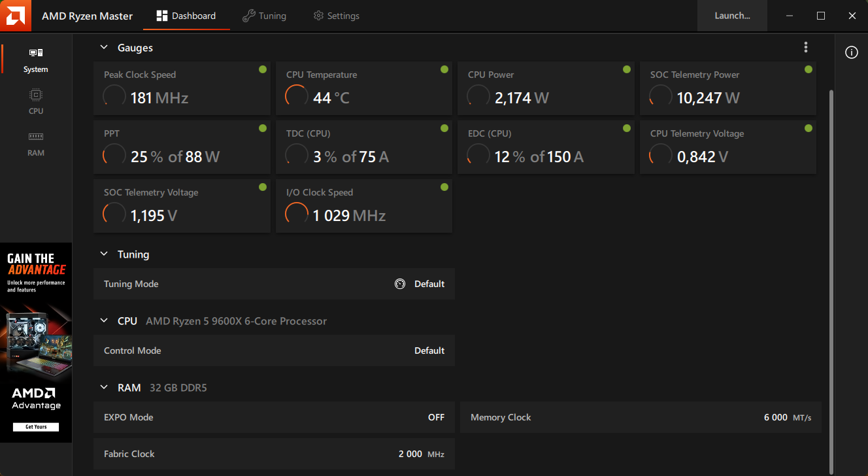
Task: Click the CPU Temperature gauge dial
Action: tap(296, 97)
